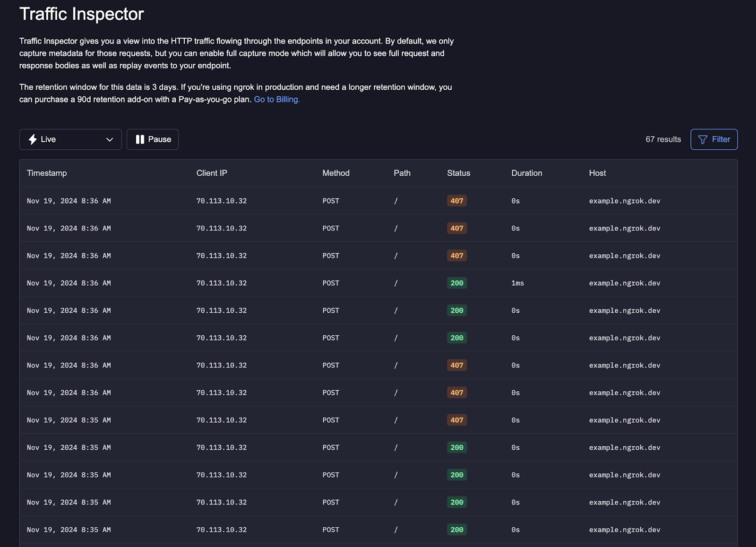Screen dimensions: 756x547
Task: Follow the Go to Billing link
Action: [x=277, y=99]
